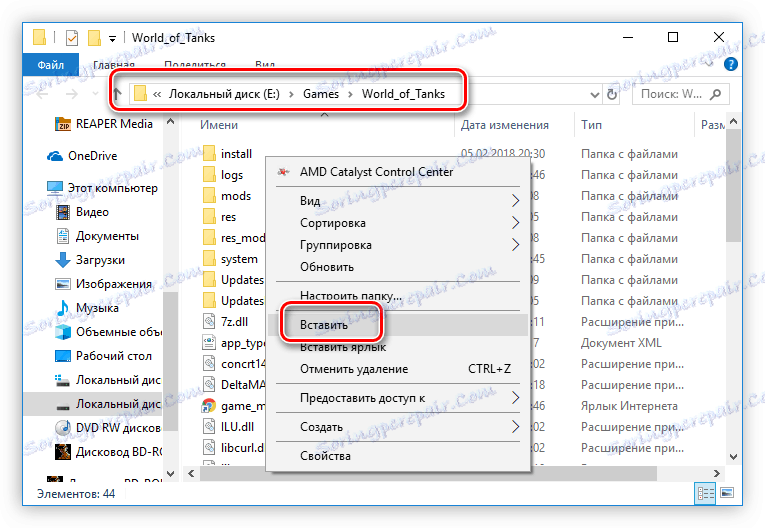Click the horizontal scrollbar right arrow
The image size is (765, 528).
716,473
